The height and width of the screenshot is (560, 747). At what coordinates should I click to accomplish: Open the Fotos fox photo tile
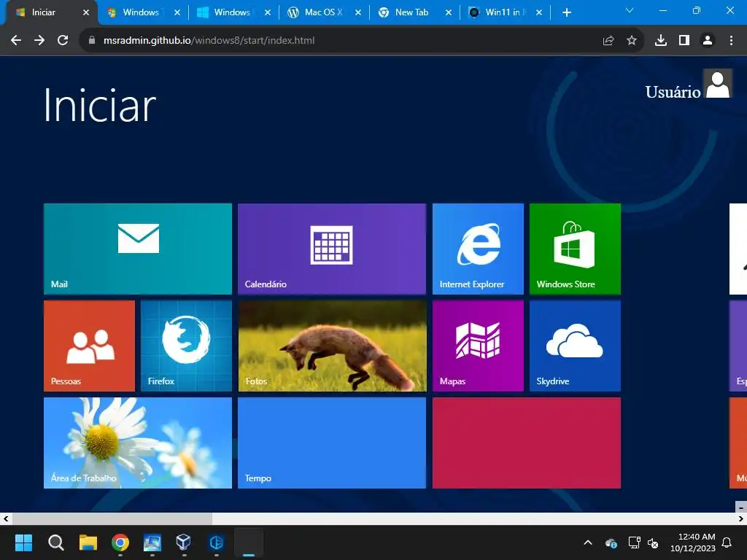pos(332,346)
